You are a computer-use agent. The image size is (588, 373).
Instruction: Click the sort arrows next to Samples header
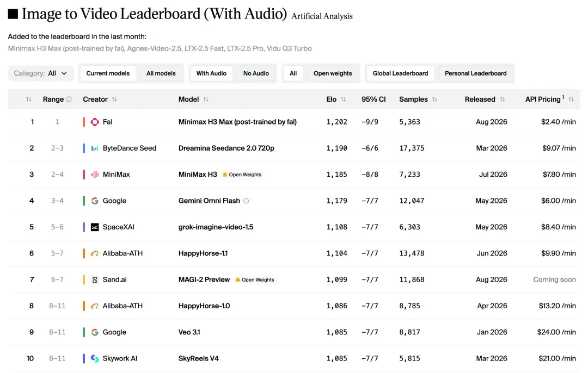[434, 100]
